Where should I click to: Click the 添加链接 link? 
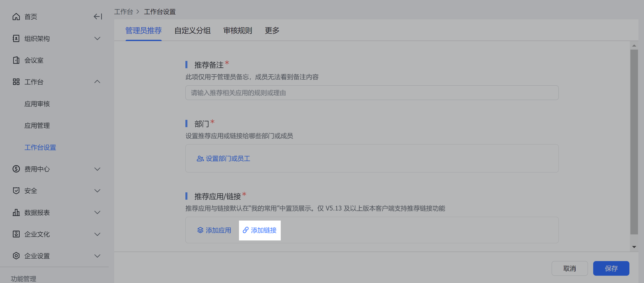point(260,230)
